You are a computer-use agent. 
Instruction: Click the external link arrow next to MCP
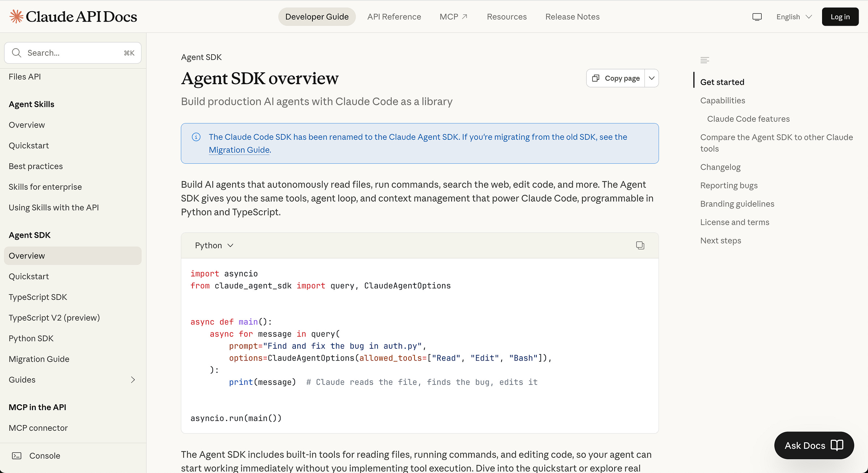coord(465,17)
